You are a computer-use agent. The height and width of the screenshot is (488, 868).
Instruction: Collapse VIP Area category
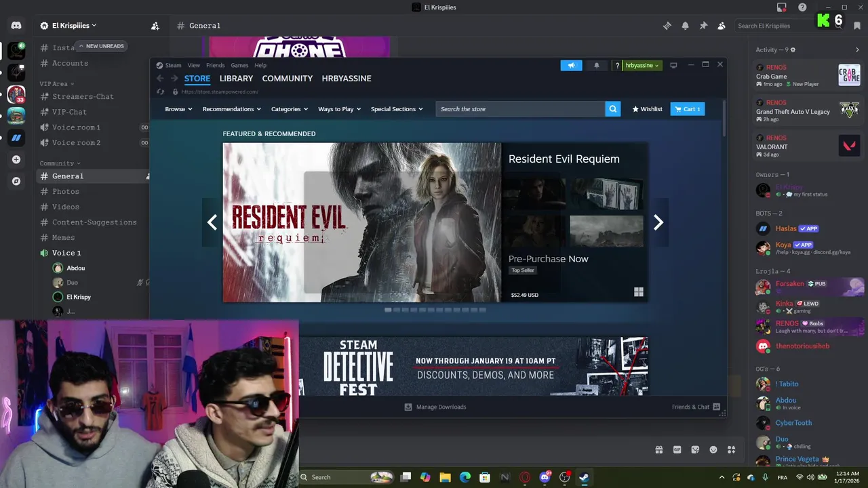[x=56, y=84]
